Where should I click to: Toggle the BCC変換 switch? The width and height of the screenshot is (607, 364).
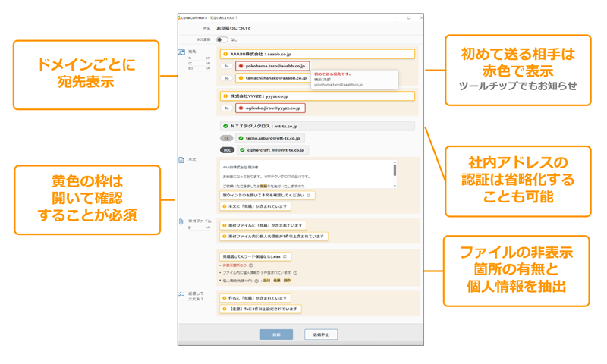[x=222, y=39]
